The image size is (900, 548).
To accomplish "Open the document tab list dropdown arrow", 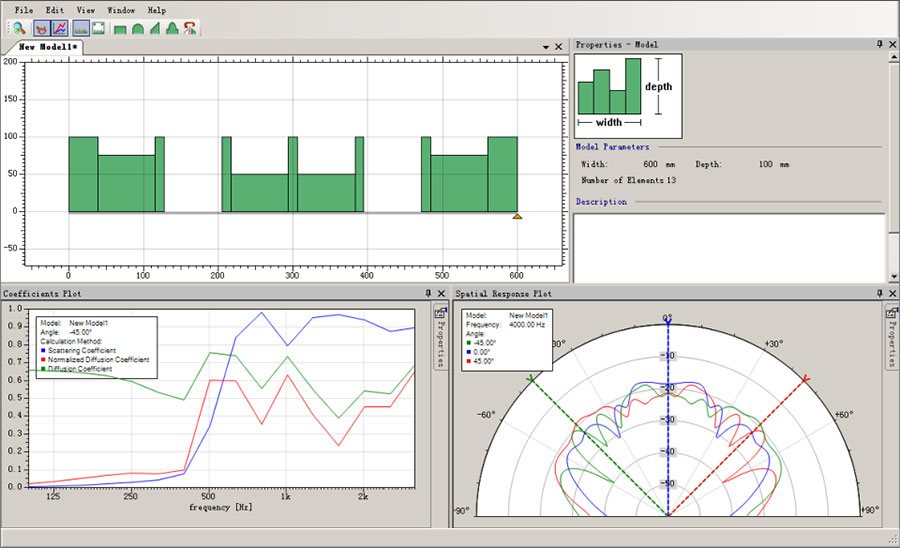I will [x=545, y=47].
